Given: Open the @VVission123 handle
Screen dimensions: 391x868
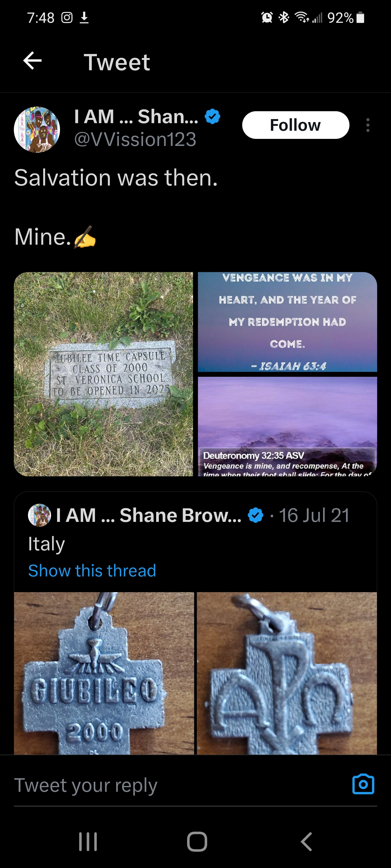Looking at the screenshot, I should [135, 139].
